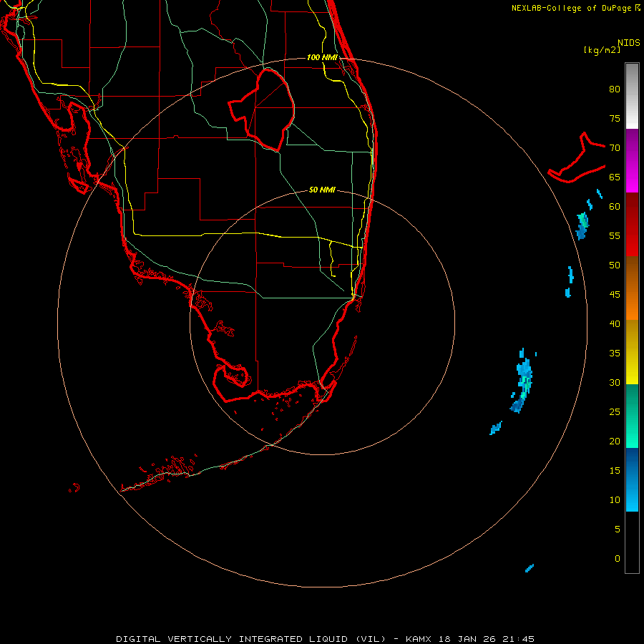Click the 65 value on VIL scale
The height and width of the screenshot is (644, 644).
(615, 177)
